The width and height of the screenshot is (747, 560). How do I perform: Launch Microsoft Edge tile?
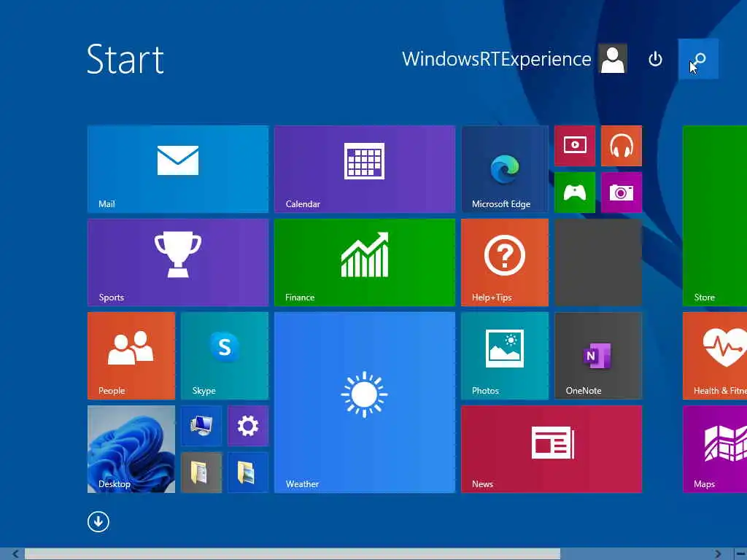pyautogui.click(x=505, y=169)
